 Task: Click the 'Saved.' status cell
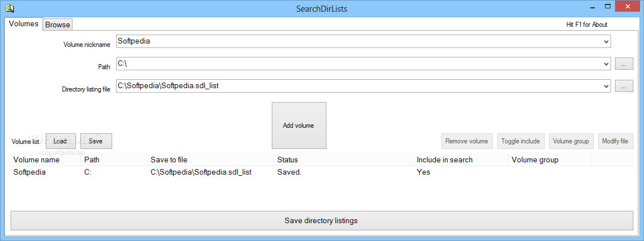click(290, 172)
